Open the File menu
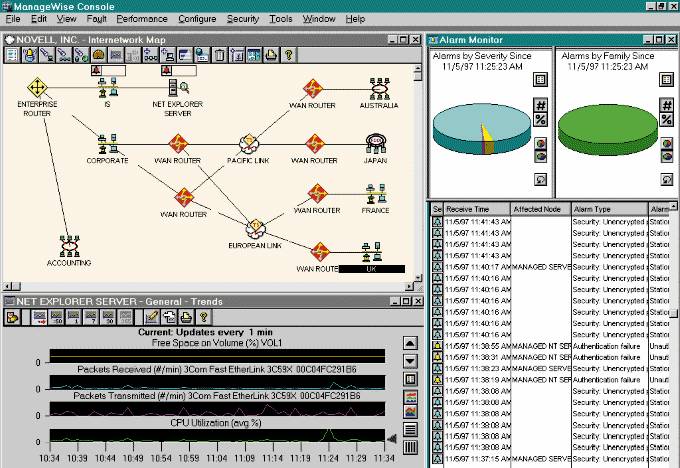Image resolution: width=680 pixels, height=468 pixels. (13, 19)
